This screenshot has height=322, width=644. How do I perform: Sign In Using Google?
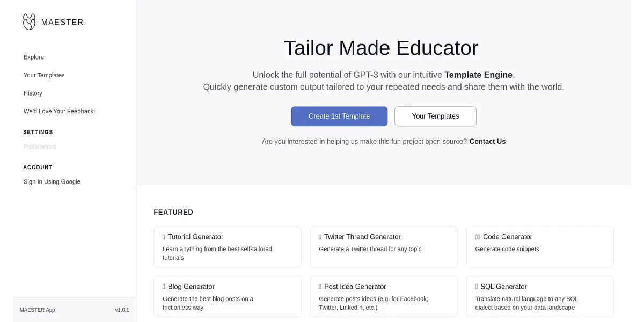pyautogui.click(x=52, y=182)
